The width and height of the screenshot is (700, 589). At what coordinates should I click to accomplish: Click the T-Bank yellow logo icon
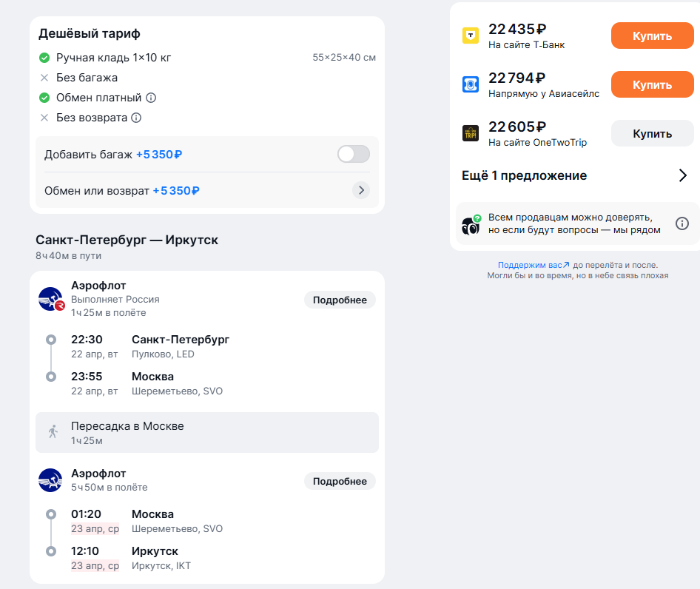click(x=471, y=36)
